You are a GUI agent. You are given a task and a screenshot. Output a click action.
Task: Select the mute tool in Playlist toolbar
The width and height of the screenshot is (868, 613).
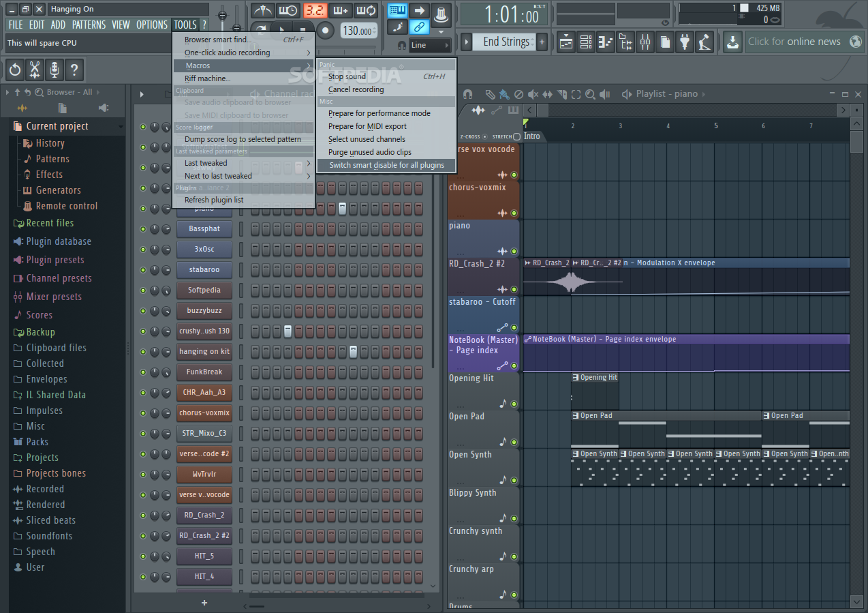(x=533, y=94)
